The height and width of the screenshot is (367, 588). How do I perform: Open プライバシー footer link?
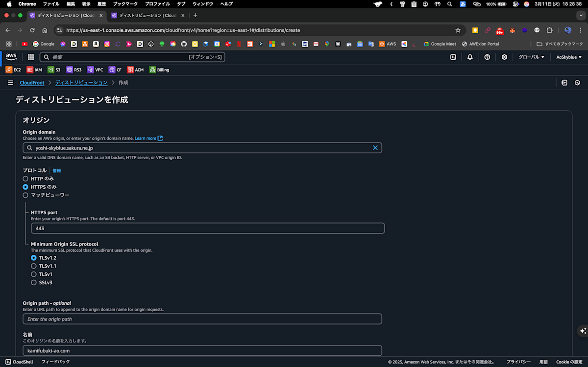[x=518, y=362]
